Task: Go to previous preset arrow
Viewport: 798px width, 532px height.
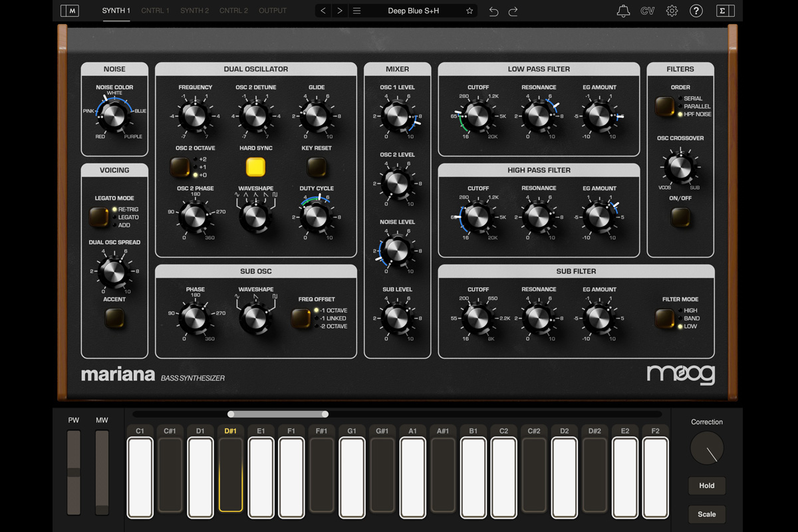Action: tap(323, 11)
